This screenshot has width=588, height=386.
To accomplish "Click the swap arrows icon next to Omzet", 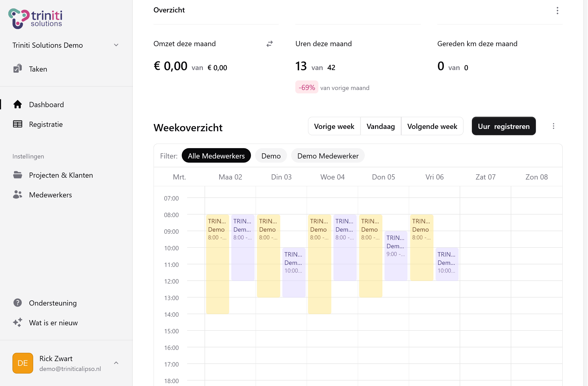I will click(x=270, y=44).
